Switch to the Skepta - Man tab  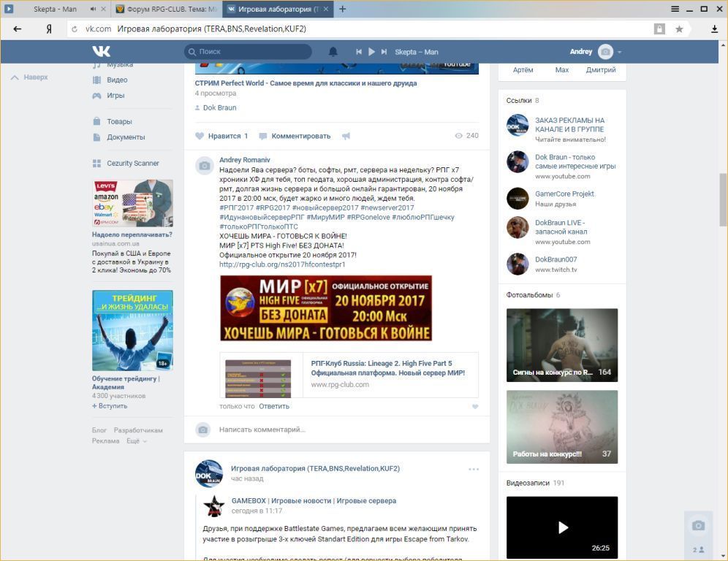coord(55,9)
